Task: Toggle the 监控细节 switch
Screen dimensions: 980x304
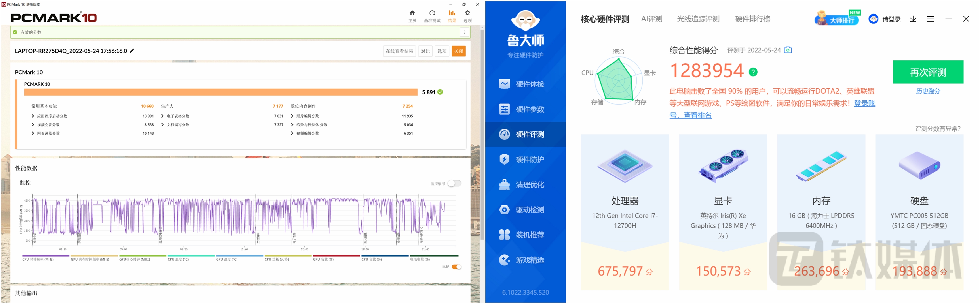Action: 454,184
